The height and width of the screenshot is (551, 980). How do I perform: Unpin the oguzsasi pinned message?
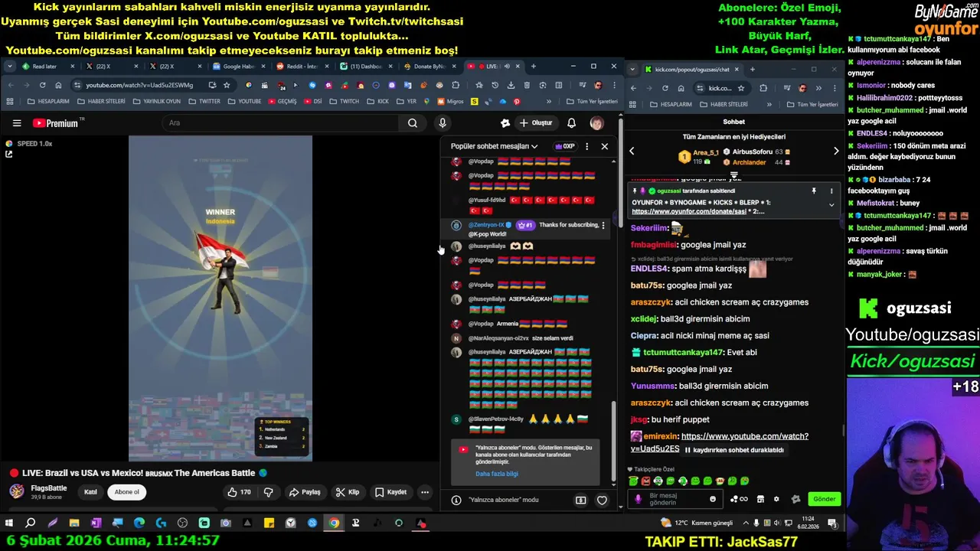pos(814,191)
